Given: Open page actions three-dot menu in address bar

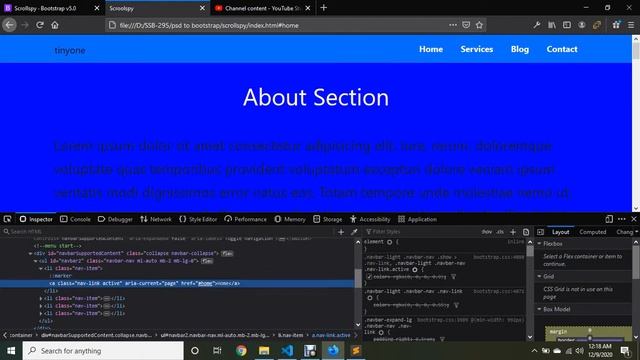Looking at the screenshot, I should [x=453, y=25].
